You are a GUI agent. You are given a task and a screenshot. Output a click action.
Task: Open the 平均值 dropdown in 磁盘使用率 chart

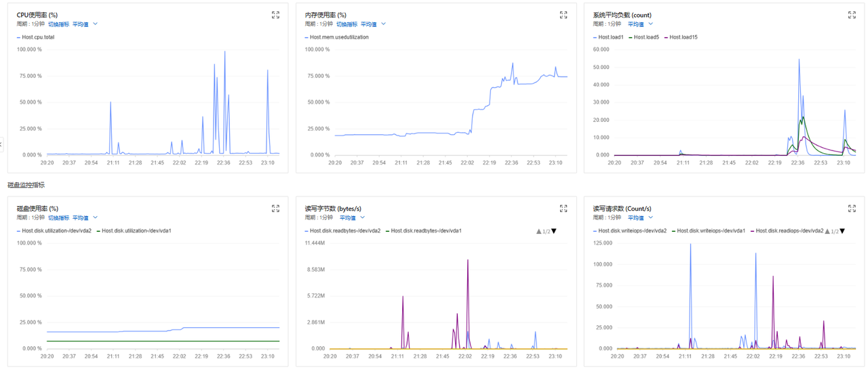pyautogui.click(x=85, y=218)
